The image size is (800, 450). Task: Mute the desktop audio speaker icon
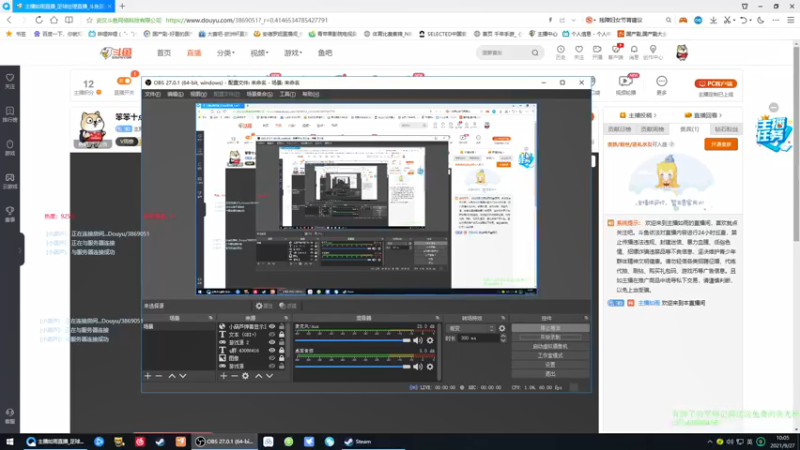(x=418, y=366)
